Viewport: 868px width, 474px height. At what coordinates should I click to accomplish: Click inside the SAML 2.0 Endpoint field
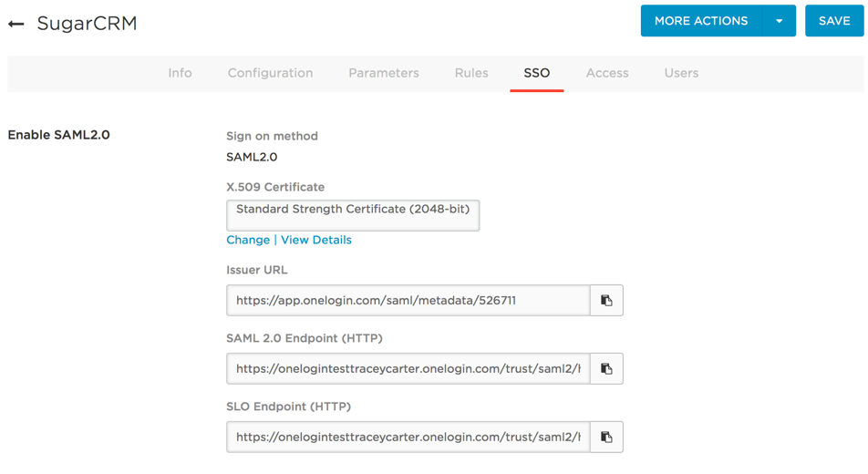tap(408, 369)
